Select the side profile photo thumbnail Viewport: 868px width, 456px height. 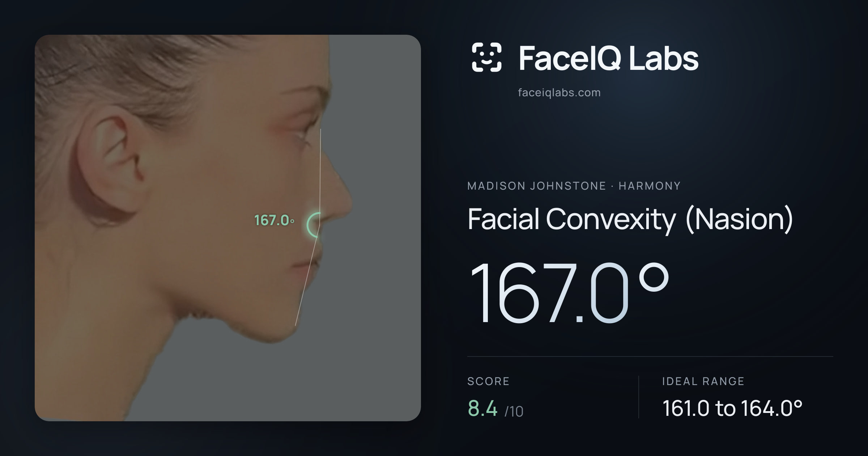tap(228, 228)
